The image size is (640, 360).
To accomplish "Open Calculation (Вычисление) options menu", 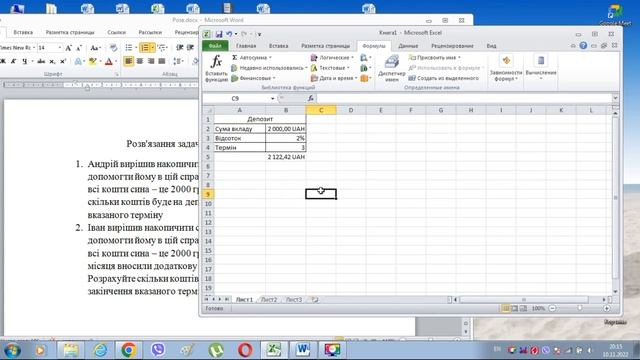I will 541,68.
